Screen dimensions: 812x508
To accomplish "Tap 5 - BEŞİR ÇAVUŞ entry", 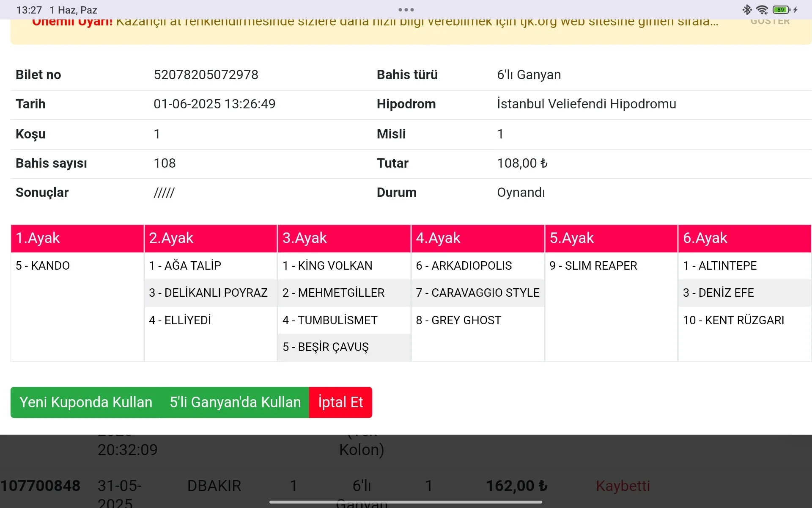I will tap(326, 347).
